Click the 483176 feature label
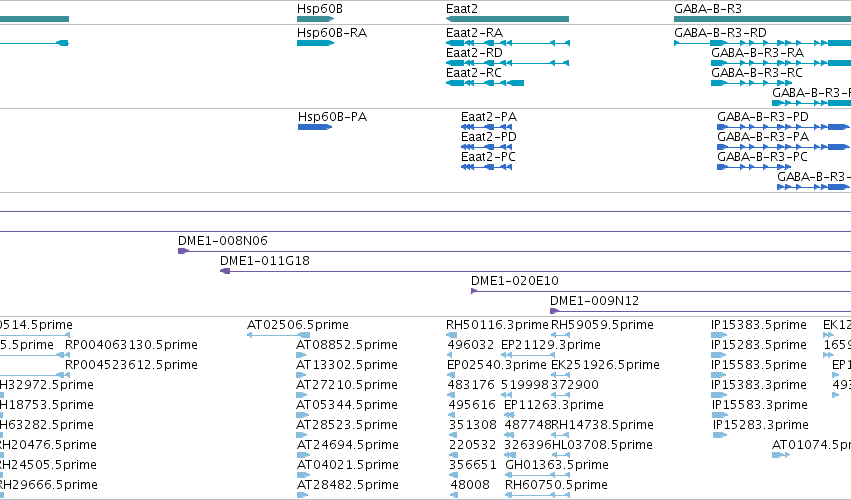 point(472,385)
